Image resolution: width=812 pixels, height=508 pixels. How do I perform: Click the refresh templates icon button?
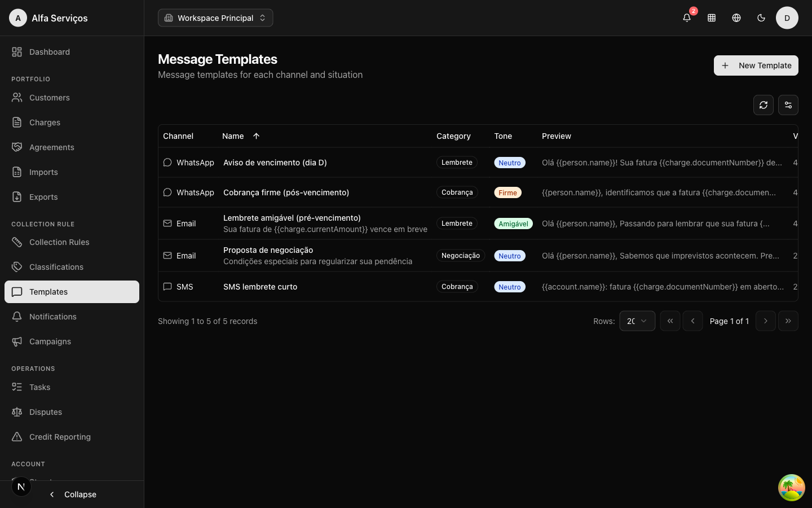764,105
